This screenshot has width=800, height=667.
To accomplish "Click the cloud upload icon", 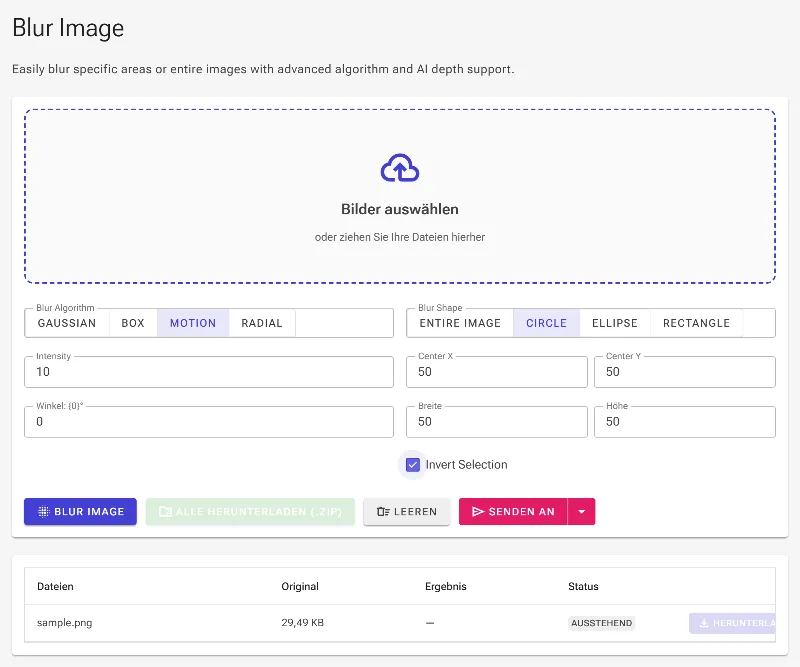I will pyautogui.click(x=400, y=168).
